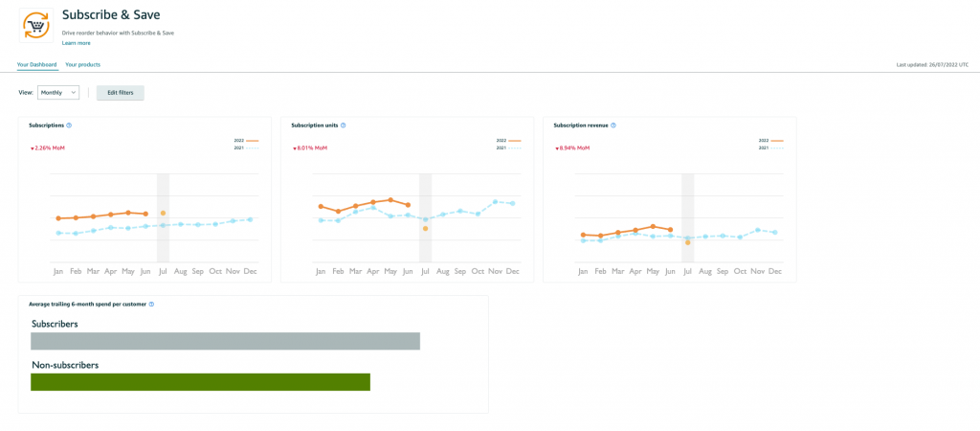This screenshot has width=980, height=431.
Task: Select November 2021 point in Subscription units chart
Action: (x=495, y=201)
